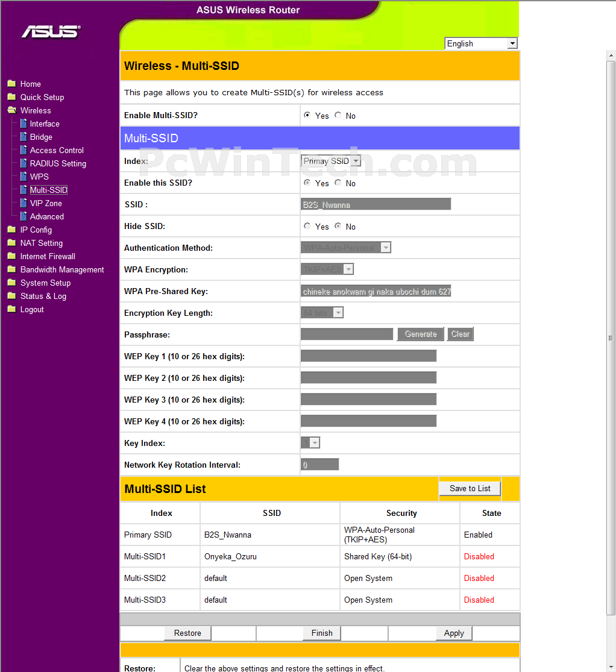This screenshot has height=672, width=616.
Task: Click the WEP Key 3 field
Action: pyautogui.click(x=369, y=400)
